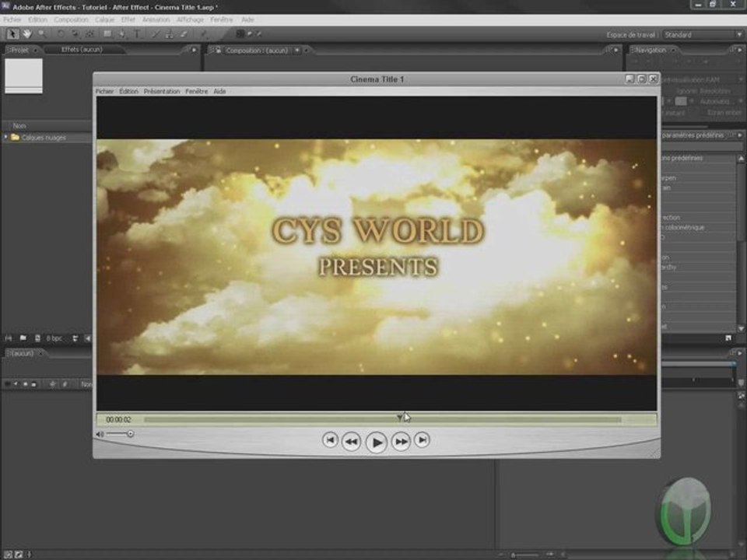The width and height of the screenshot is (747, 560).
Task: Select the Type text tool
Action: tap(137, 33)
